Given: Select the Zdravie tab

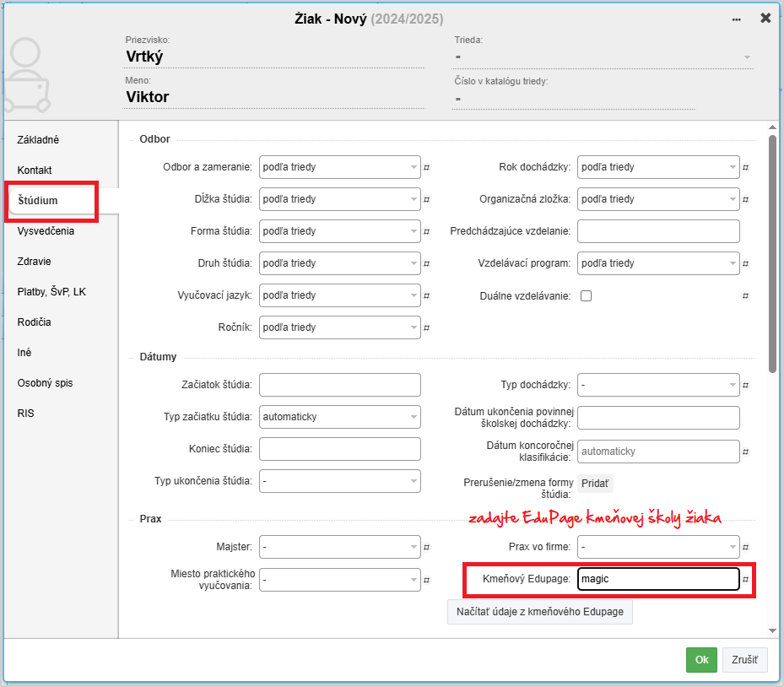Looking at the screenshot, I should pos(35,262).
